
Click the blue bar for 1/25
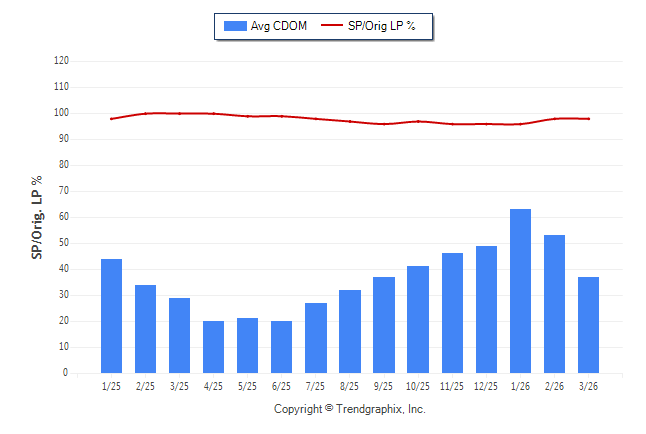tap(112, 316)
